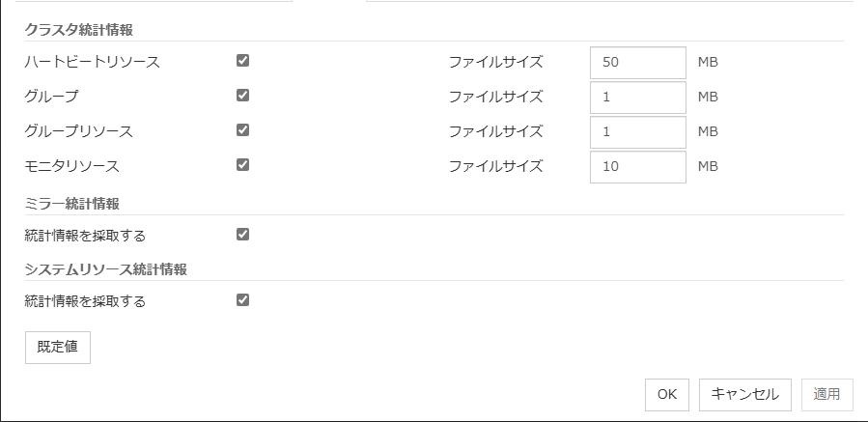Click the モニタリソース file size field
Viewport: 868px width, 422px height.
[637, 167]
